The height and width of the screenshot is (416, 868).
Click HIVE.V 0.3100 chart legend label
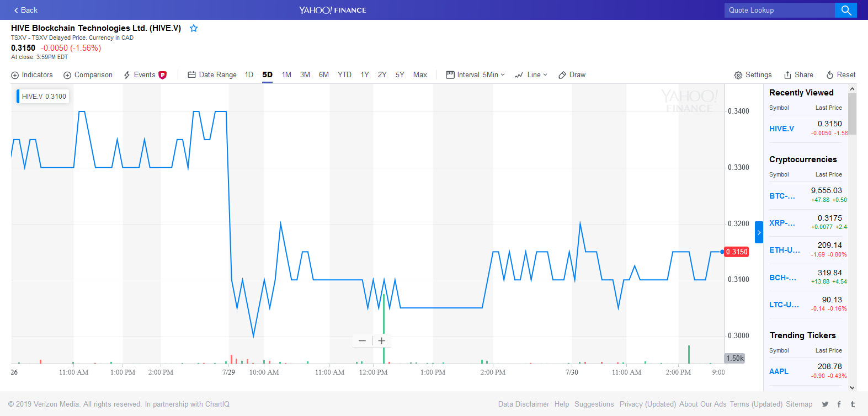point(43,97)
